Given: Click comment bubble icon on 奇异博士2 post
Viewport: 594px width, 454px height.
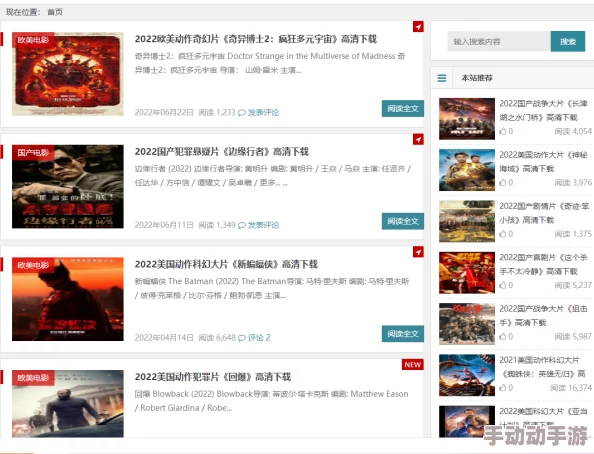Looking at the screenshot, I should pyautogui.click(x=242, y=113).
